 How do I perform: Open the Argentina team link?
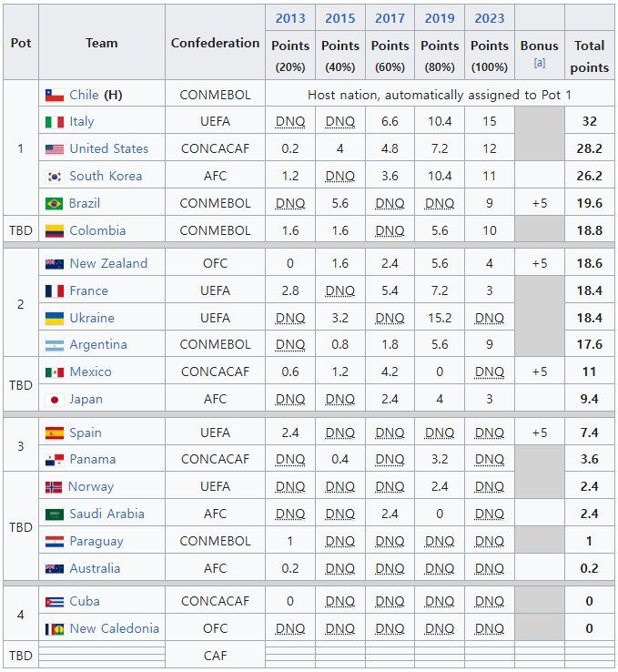tap(98, 345)
